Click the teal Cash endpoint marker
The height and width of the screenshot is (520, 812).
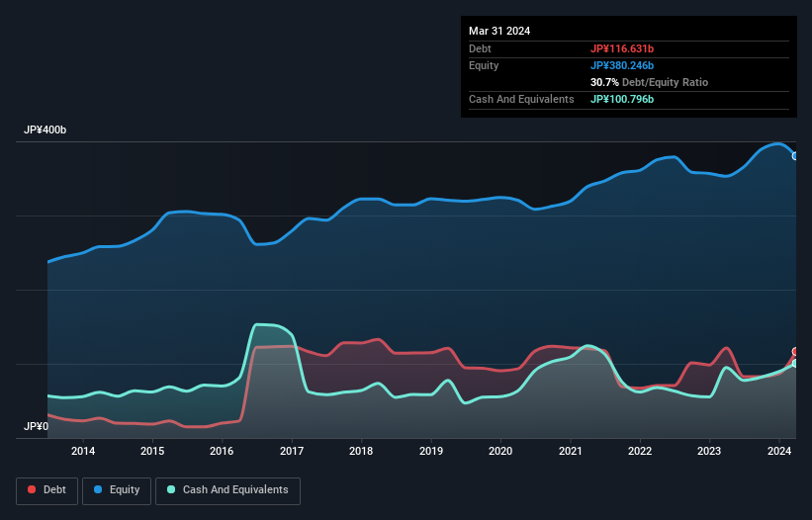pyautogui.click(x=795, y=363)
